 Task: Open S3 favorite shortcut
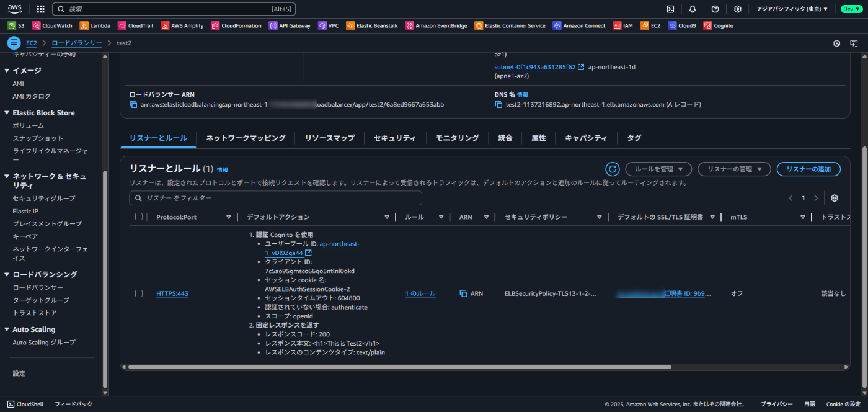tap(16, 25)
